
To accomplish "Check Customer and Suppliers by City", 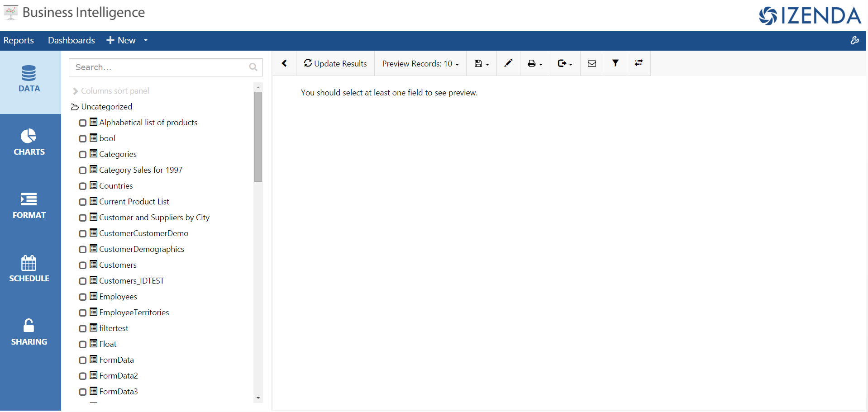I will tap(82, 218).
